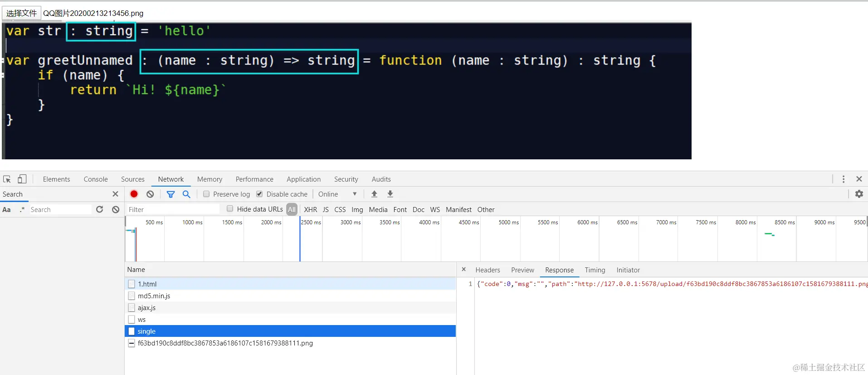Select the All filter type
868x375 pixels.
(292, 209)
